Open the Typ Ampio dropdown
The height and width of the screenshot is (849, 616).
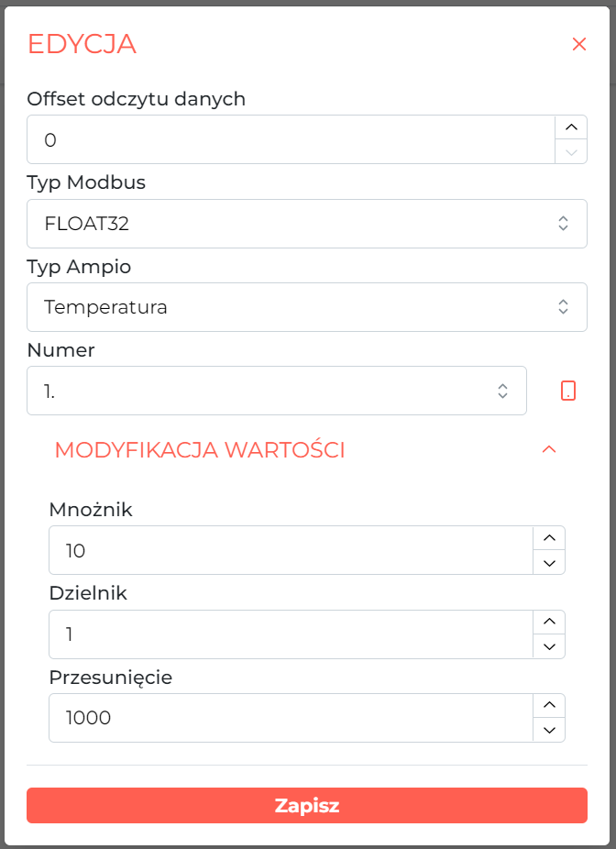coord(307,307)
